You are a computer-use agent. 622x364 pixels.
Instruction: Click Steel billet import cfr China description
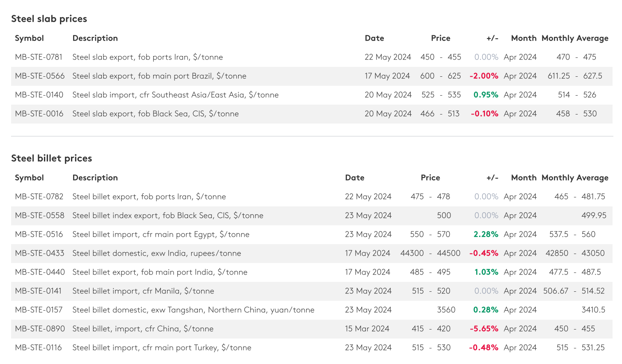pos(142,329)
